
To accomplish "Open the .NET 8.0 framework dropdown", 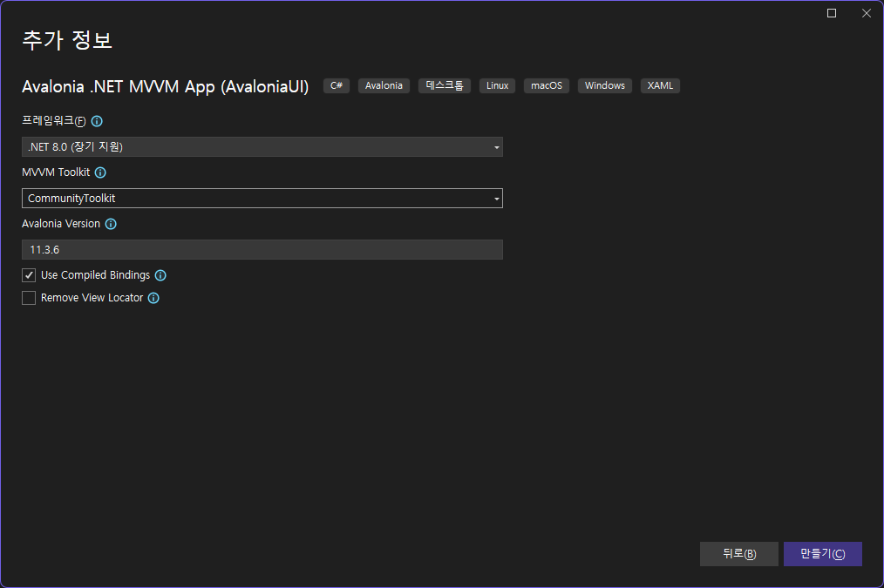I will (x=262, y=147).
